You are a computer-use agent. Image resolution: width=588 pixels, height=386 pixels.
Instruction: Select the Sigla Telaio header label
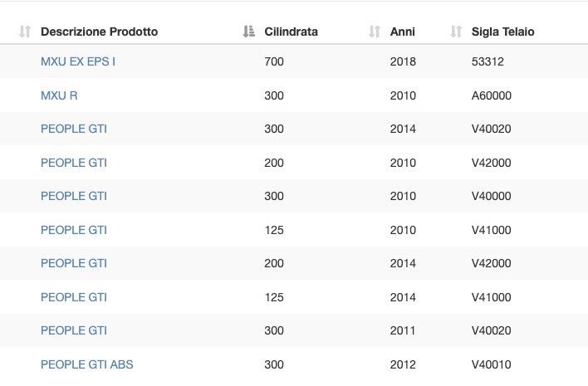tap(503, 32)
